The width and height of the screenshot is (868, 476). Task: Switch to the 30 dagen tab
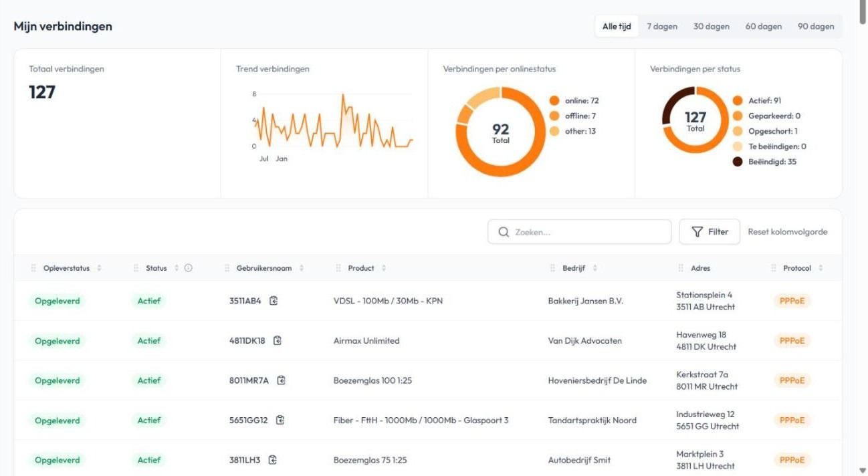pos(712,27)
